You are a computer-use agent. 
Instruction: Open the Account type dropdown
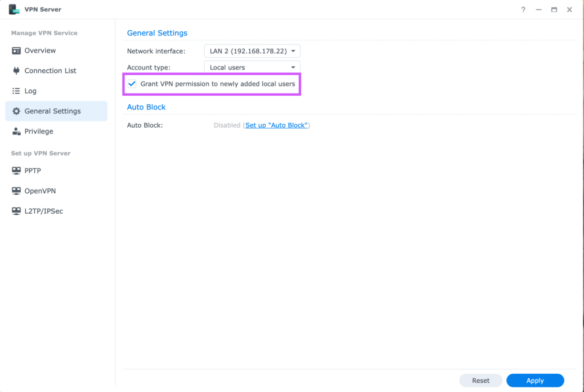pos(252,67)
